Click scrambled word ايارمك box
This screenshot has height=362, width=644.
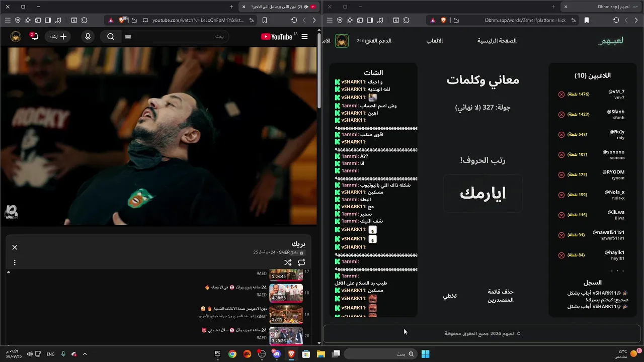483,193
